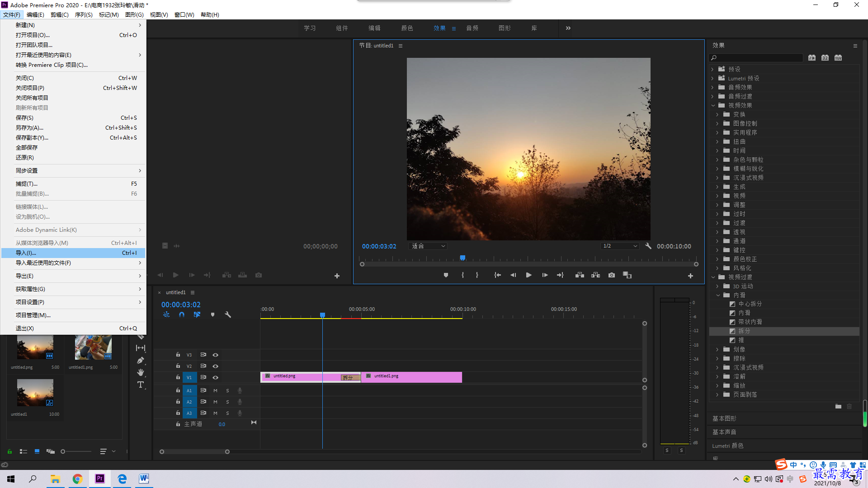This screenshot has height=488, width=868.
Task: Switch to 颜色 workspace tab
Action: pyautogui.click(x=407, y=28)
